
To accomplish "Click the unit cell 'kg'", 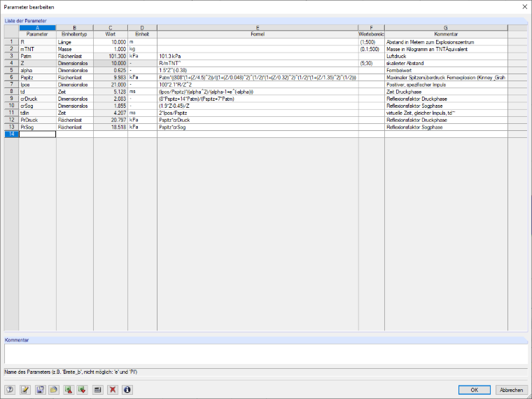I will pyautogui.click(x=143, y=49).
